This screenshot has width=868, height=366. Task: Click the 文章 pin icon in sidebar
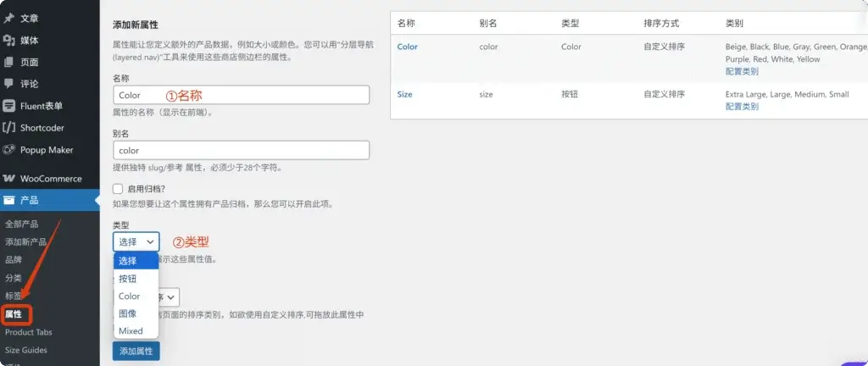[x=9, y=18]
